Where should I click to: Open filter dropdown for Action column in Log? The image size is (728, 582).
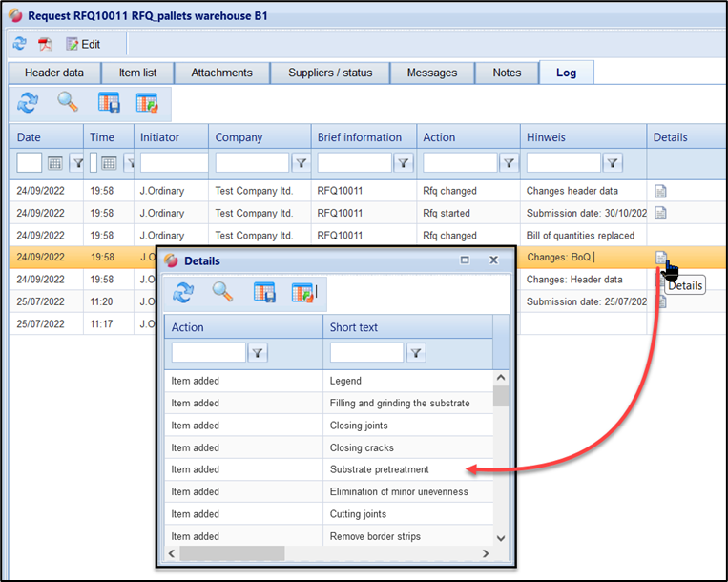tap(509, 163)
